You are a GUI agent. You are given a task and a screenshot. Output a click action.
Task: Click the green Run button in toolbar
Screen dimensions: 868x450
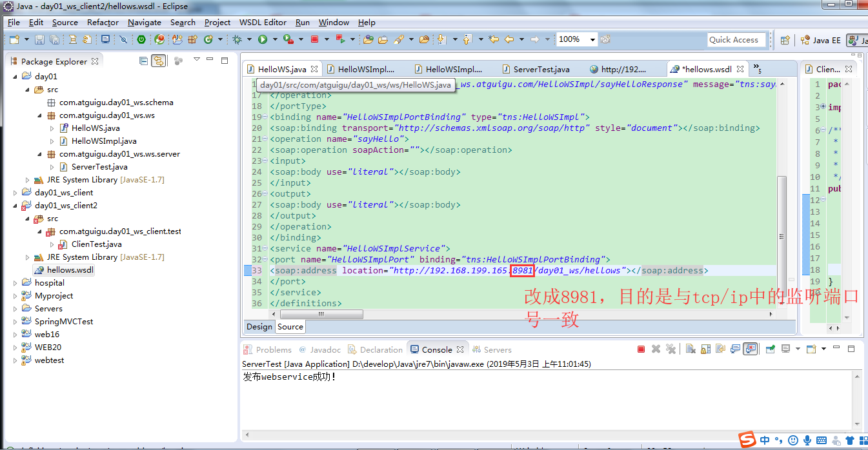click(263, 39)
